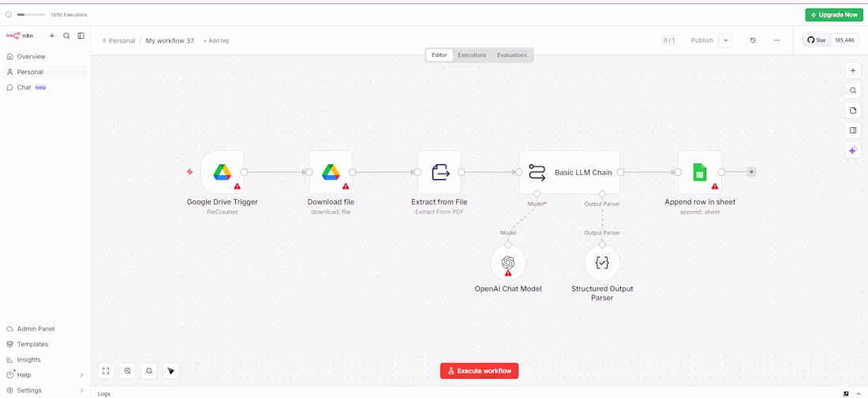Expand the Logs panel chevron
Image resolution: width=868 pixels, height=398 pixels.
point(858,393)
